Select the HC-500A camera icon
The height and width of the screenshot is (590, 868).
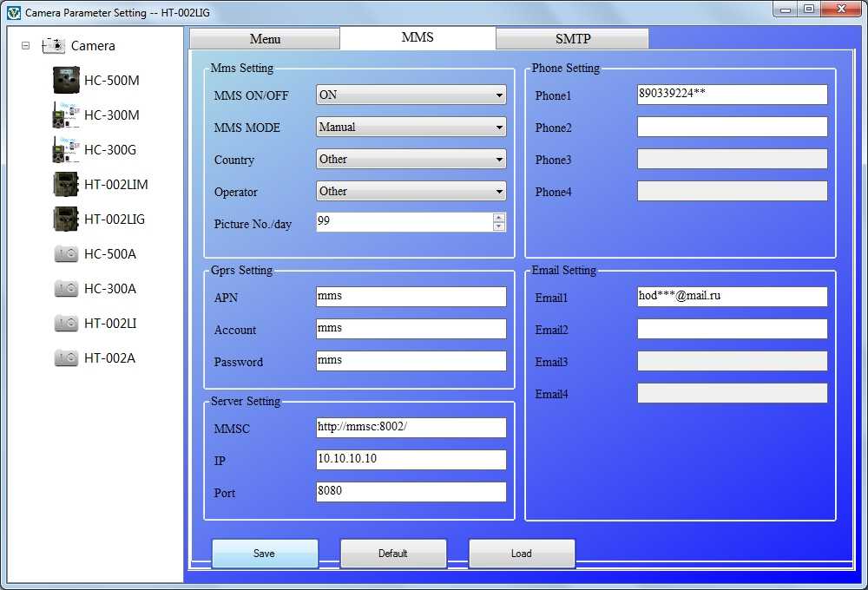point(66,254)
